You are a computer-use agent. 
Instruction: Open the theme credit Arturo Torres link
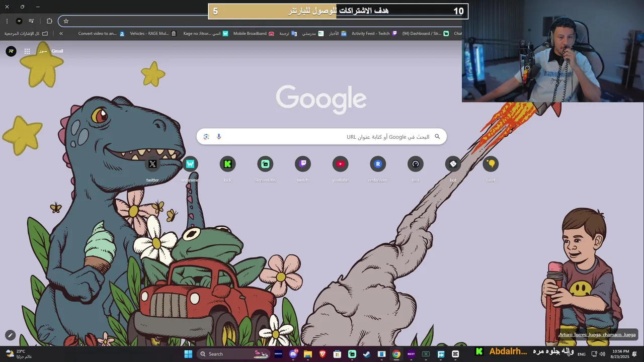(x=597, y=335)
